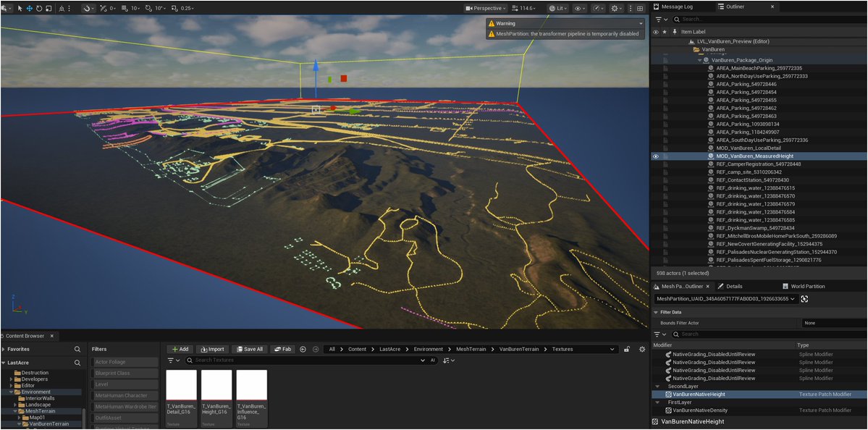The height and width of the screenshot is (430, 868).
Task: Click the modifier list search field
Action: 769,334
